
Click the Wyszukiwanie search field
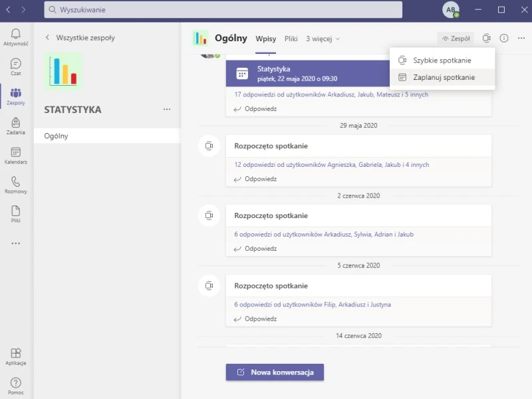(x=223, y=10)
